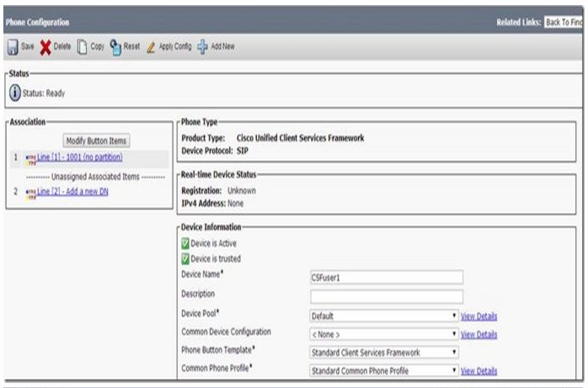Click the line icon beside Line [1]
The height and width of the screenshot is (388, 588).
31,160
